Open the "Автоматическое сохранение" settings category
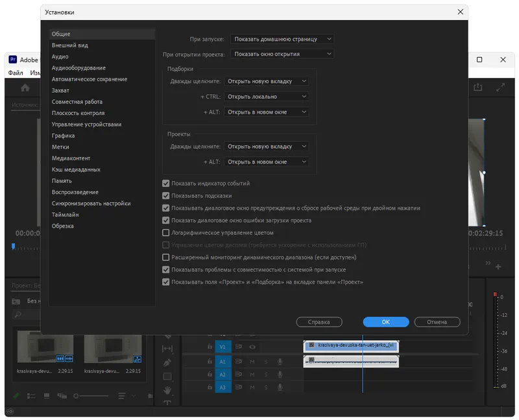Image resolution: width=519 pixels, height=420 pixels. [x=90, y=79]
